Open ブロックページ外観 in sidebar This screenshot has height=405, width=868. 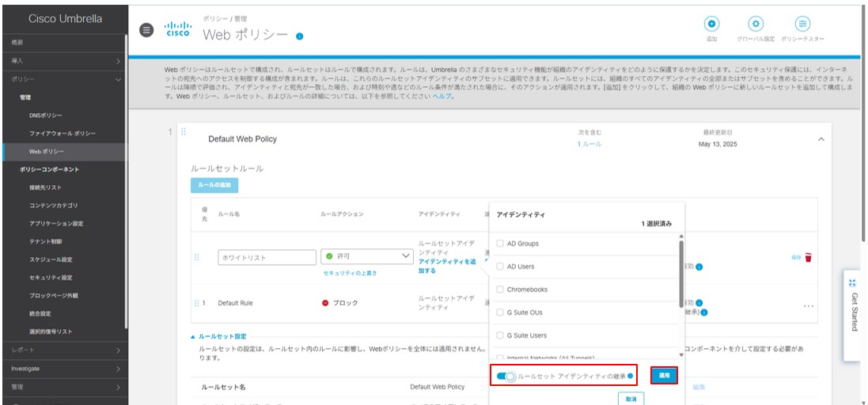(x=53, y=296)
